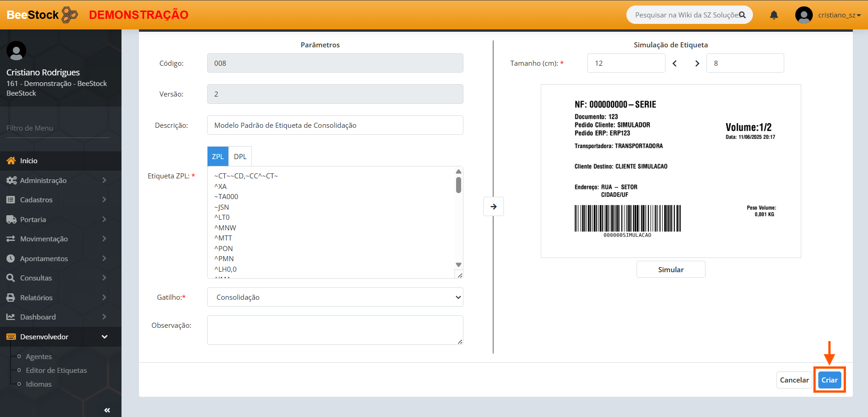Open Editor de Etiquetas submenu item

pos(56,370)
